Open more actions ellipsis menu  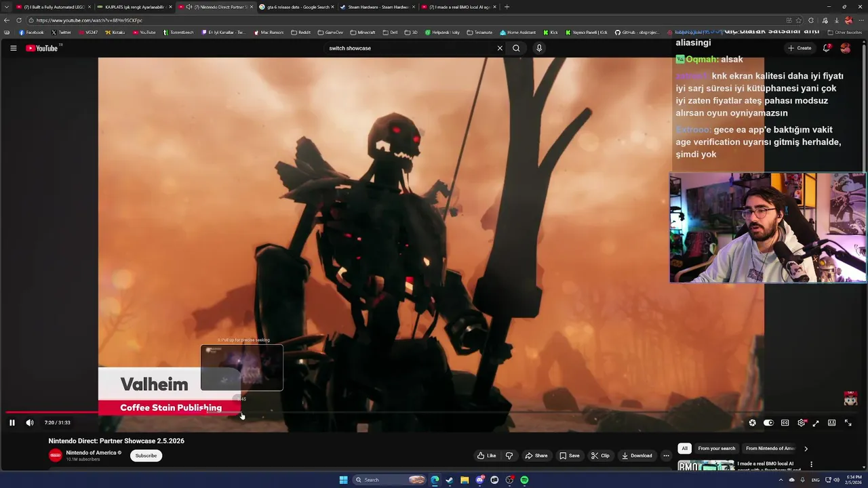(x=666, y=455)
